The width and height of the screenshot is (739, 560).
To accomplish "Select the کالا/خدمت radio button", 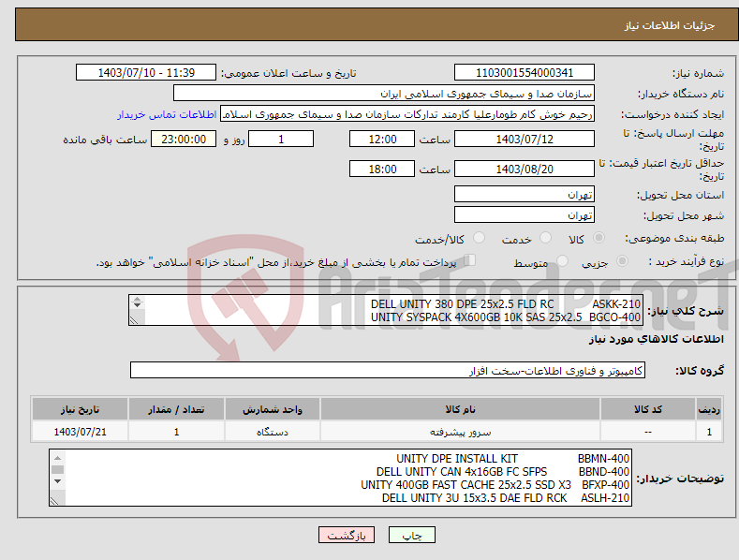I will coord(479,238).
